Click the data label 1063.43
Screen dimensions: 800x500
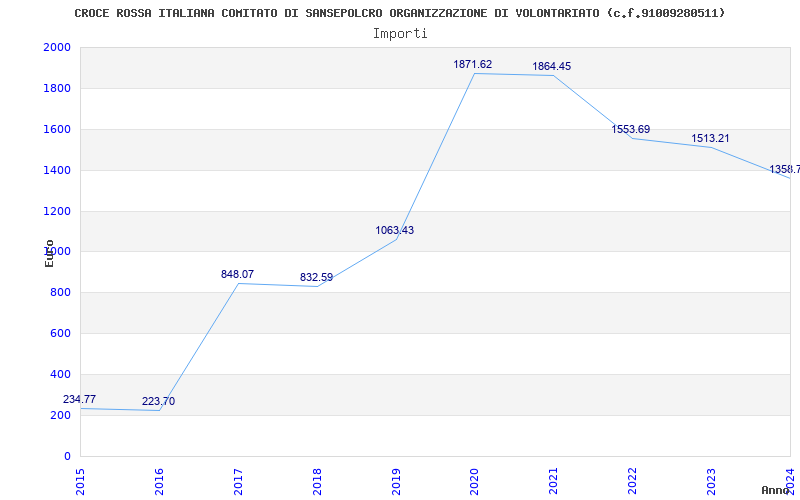[394, 231]
